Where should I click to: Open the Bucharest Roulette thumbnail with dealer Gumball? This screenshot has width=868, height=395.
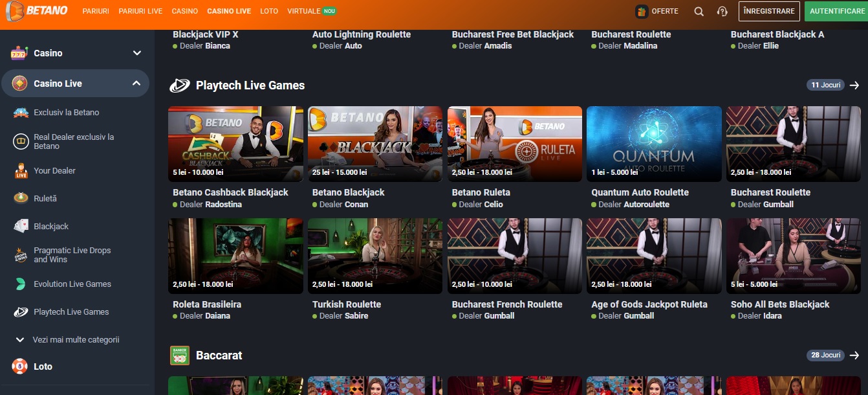(x=794, y=144)
